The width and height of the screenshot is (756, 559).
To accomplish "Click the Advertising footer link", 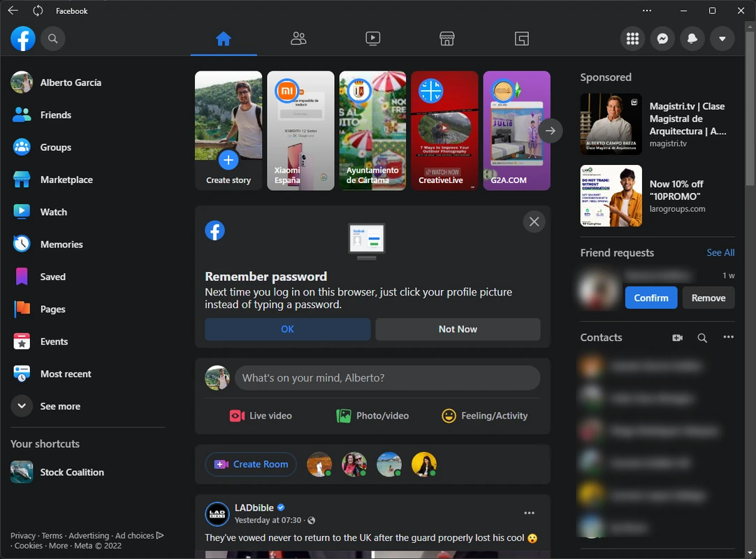I will (x=89, y=535).
